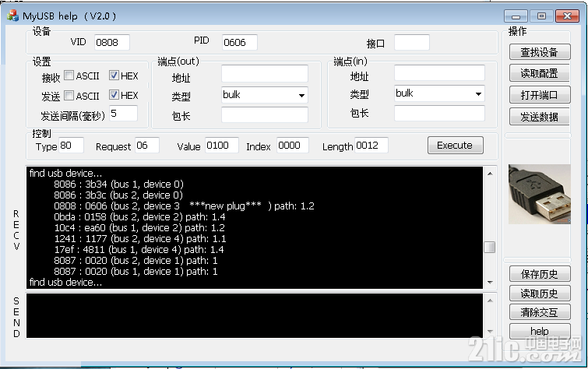Maximize the MyUSB help window

coord(541,16)
